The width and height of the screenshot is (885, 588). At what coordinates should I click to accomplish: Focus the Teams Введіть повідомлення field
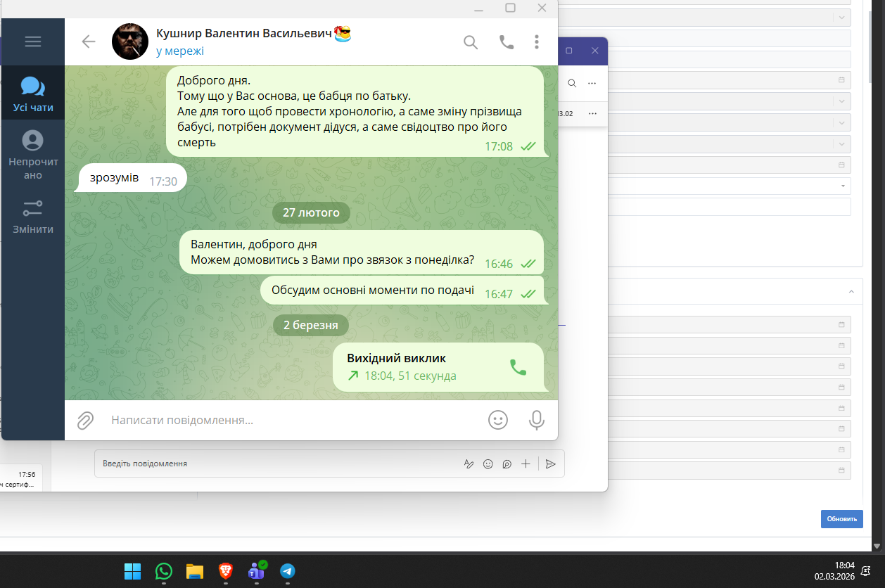278,464
